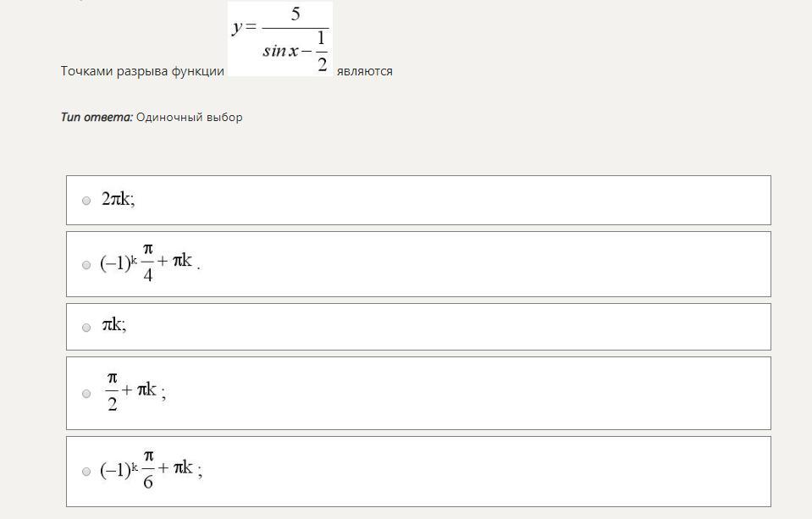Click the π/2 fraction in the fourth option
812x519 pixels.
click(113, 392)
